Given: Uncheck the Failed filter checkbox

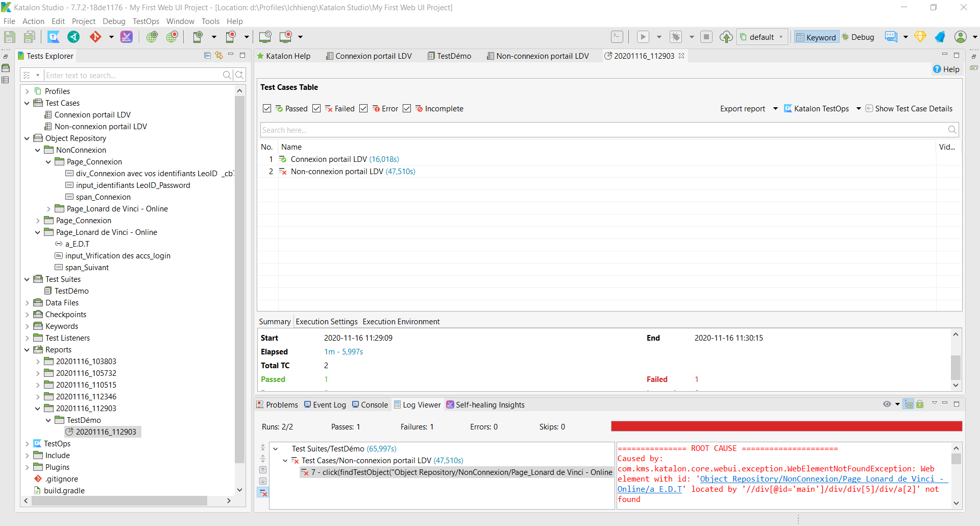Looking at the screenshot, I should (316, 108).
